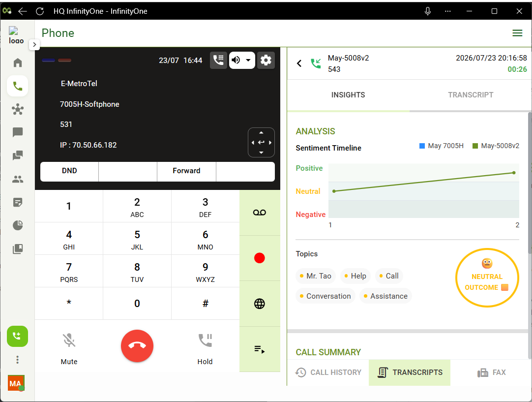Open the vertical three-dot sidebar menu

(18, 360)
